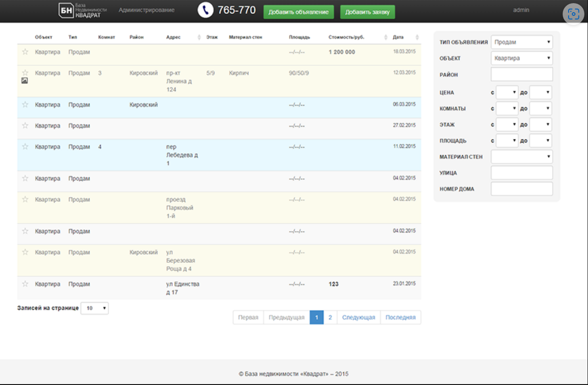Star the ул Березовая Роща д 4 listing
Screen dimensions: 588x385
[x=25, y=252]
